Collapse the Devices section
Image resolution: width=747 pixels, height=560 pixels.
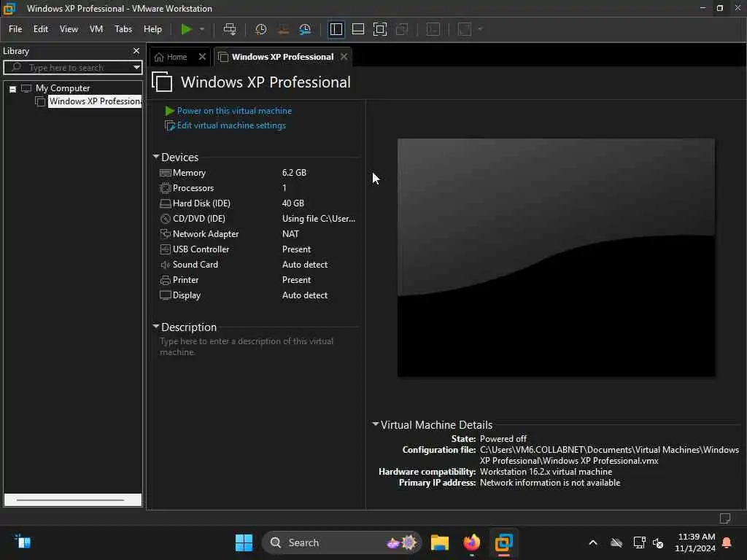pos(156,157)
